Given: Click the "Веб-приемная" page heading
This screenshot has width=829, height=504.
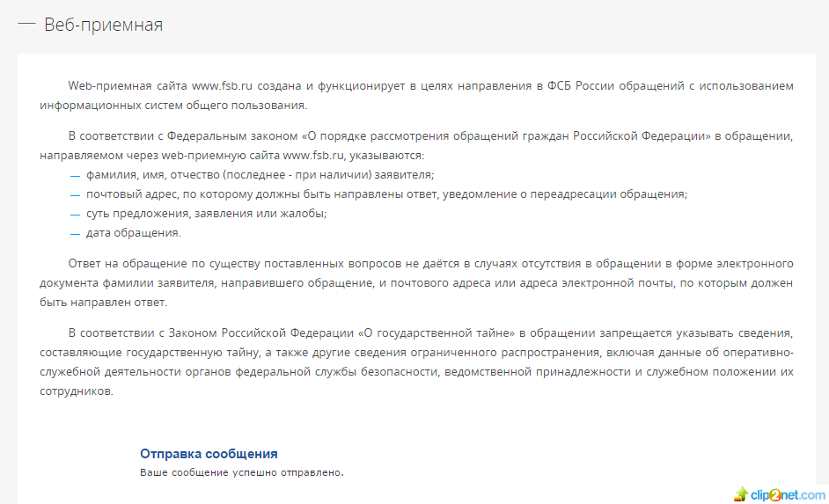Looking at the screenshot, I should coord(103,25).
